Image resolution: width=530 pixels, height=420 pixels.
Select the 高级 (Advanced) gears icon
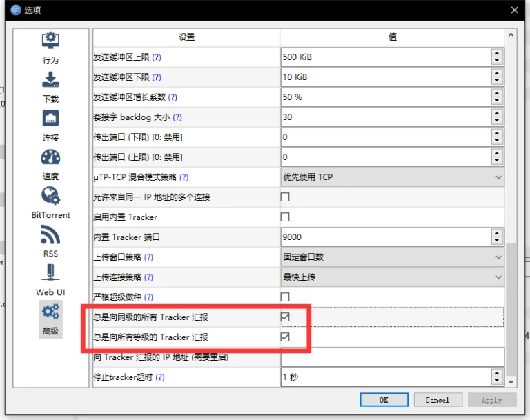(x=50, y=312)
